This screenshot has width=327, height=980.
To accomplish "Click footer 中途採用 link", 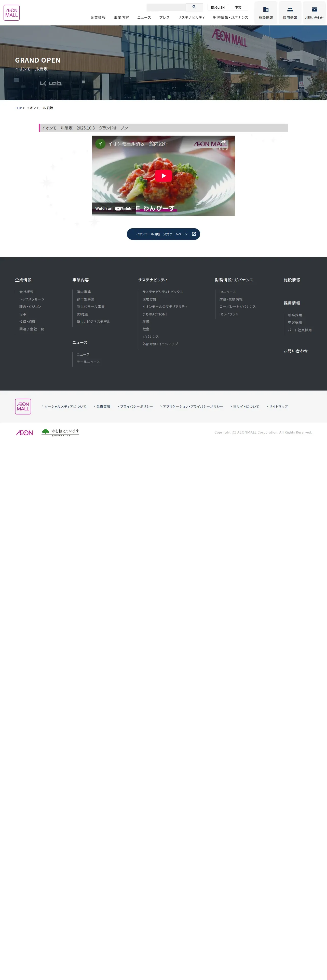I will [295, 323].
